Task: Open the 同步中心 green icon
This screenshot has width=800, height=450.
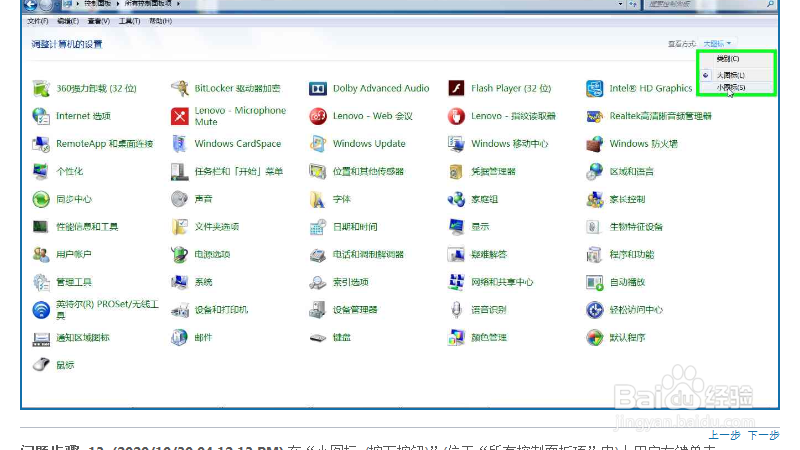Action: tap(41, 199)
